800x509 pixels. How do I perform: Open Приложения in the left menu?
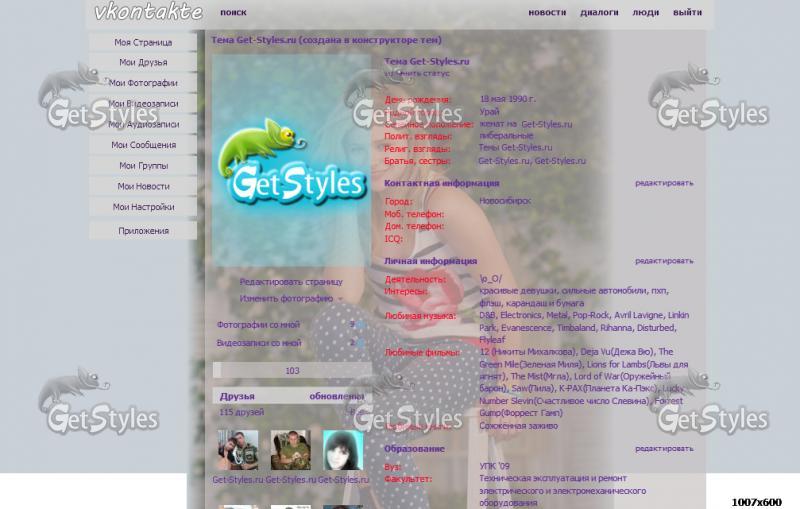click(x=143, y=231)
